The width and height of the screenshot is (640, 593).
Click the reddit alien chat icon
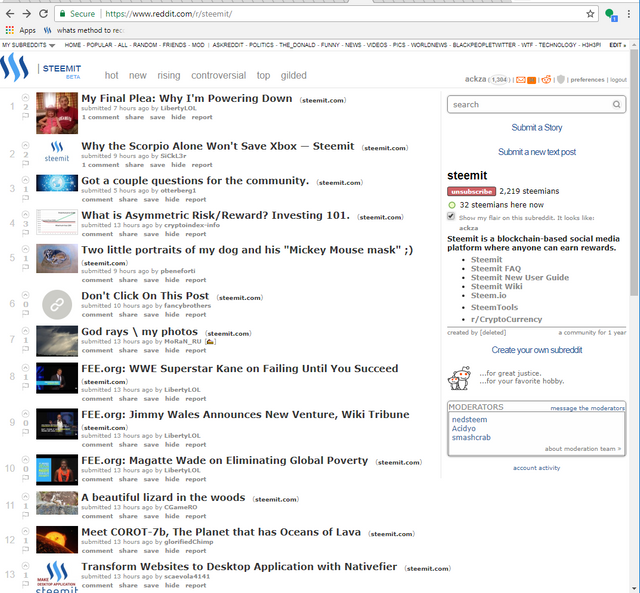[x=546, y=80]
